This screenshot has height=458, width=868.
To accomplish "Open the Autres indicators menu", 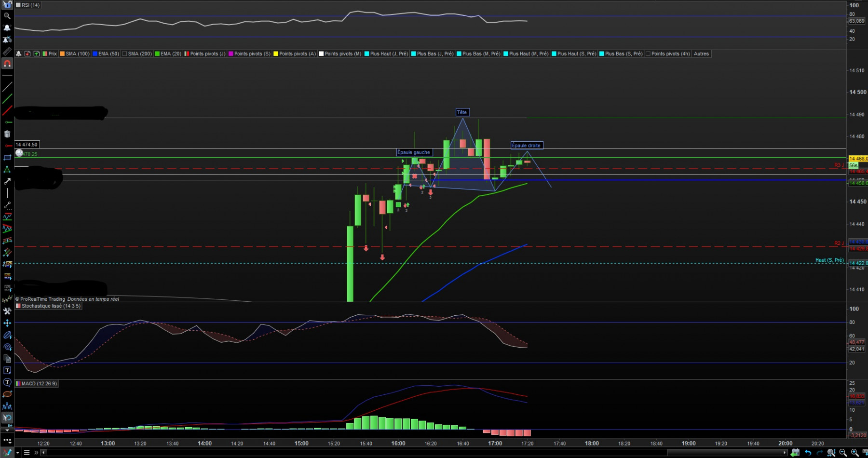I will tap(701, 54).
